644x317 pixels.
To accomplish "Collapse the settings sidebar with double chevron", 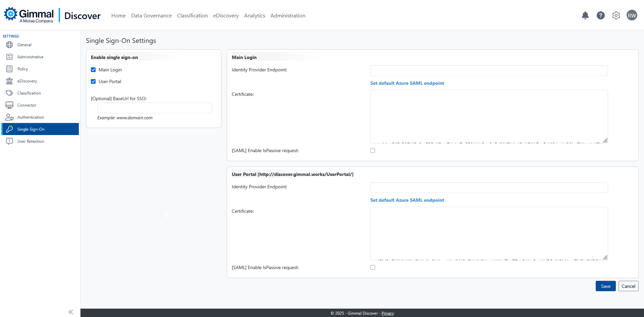I will (x=71, y=312).
